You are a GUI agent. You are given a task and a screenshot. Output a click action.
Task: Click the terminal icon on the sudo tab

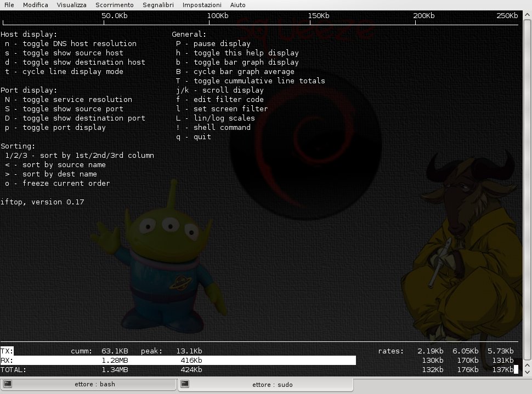click(185, 384)
